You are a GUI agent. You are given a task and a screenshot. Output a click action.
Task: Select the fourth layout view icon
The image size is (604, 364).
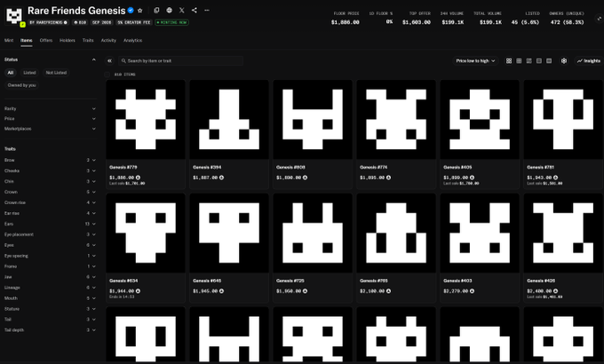pyautogui.click(x=539, y=61)
